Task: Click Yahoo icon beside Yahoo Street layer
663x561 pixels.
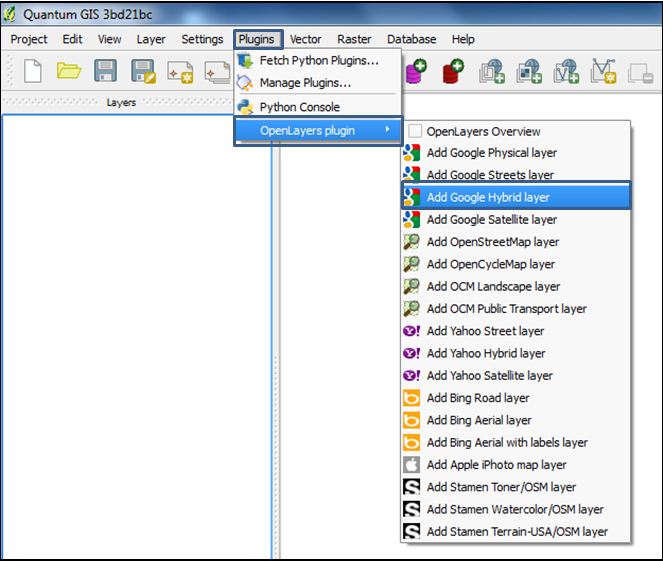Action: (x=411, y=331)
